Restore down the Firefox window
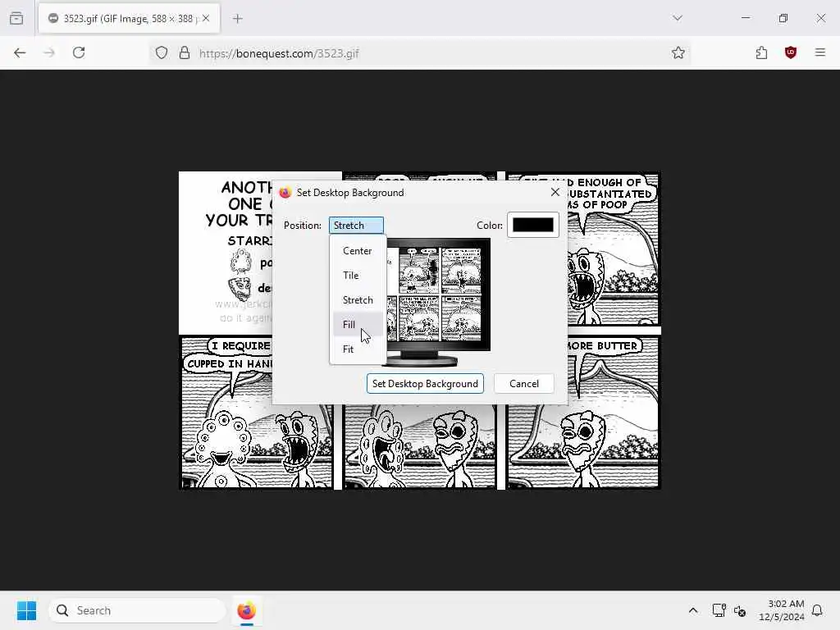This screenshot has height=630, width=840. (x=783, y=18)
